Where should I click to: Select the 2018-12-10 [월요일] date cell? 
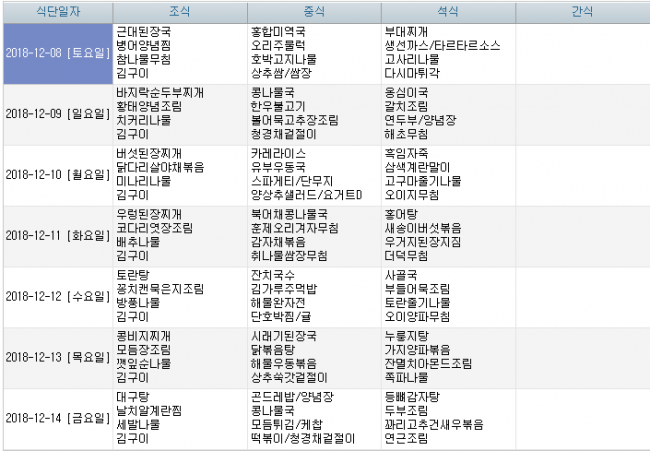(x=56, y=174)
